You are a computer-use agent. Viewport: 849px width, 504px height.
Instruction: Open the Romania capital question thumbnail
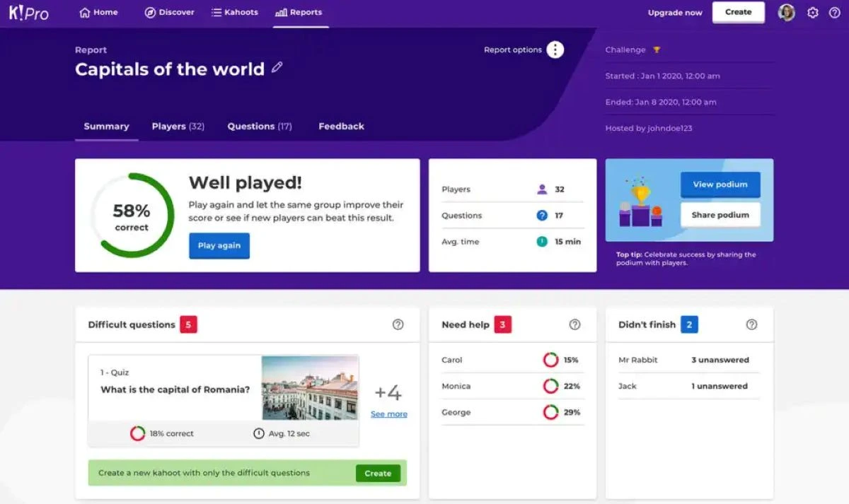310,388
